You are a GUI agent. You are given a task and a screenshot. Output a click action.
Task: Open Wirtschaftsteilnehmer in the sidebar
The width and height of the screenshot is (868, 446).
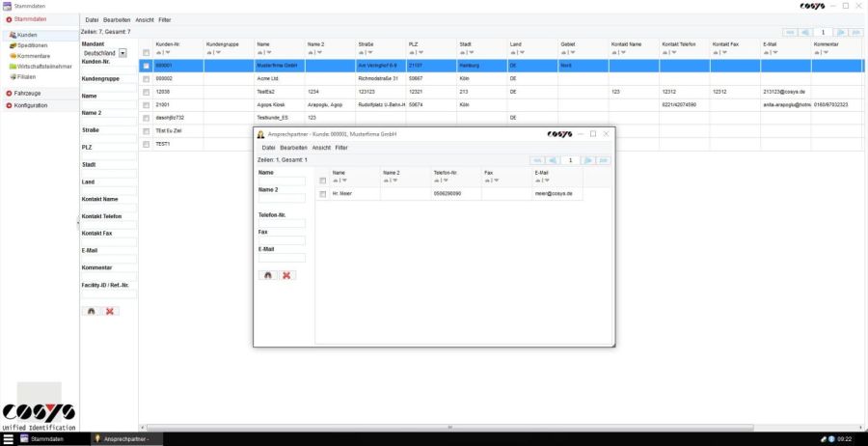(x=41, y=67)
